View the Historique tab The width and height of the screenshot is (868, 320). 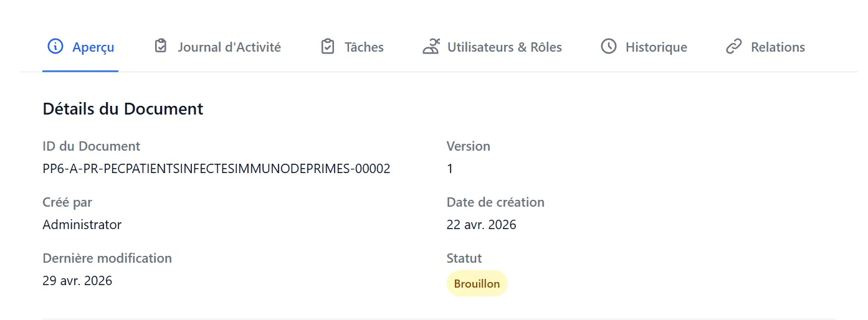click(644, 47)
